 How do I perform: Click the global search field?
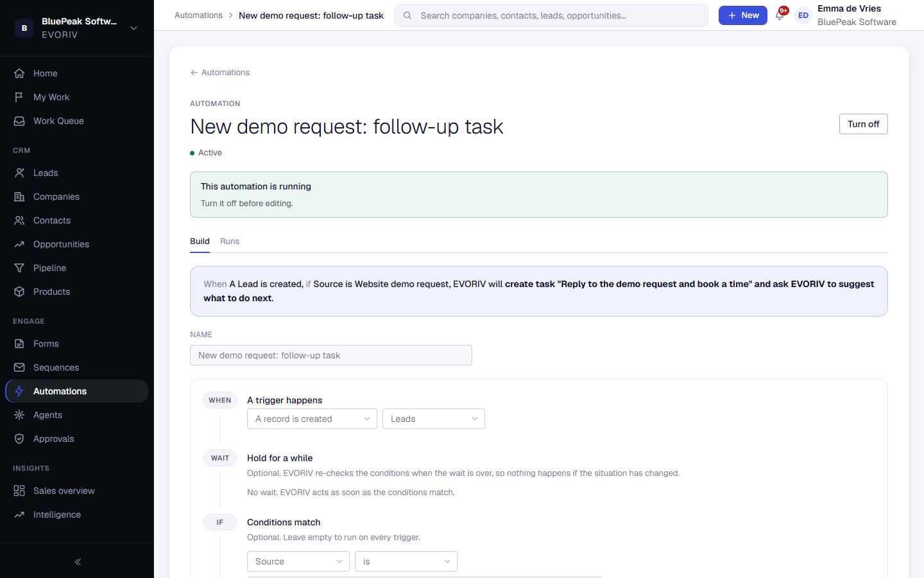[x=552, y=15]
